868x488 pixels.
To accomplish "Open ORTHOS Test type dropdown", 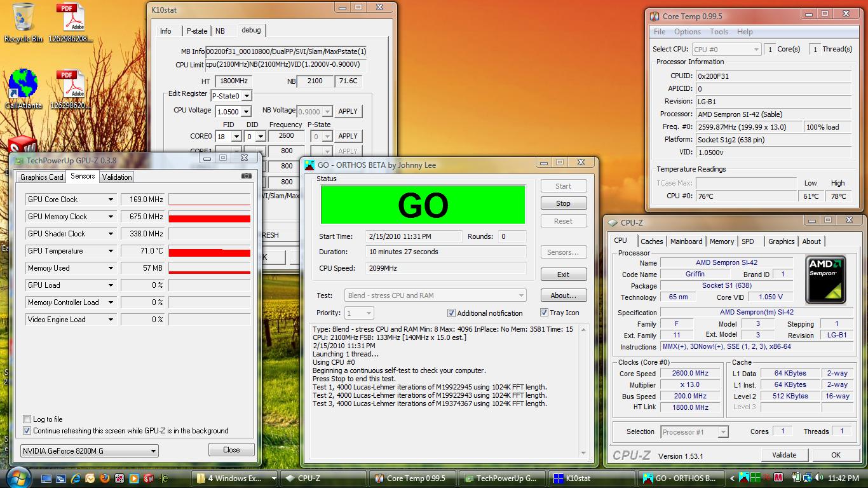I will point(436,295).
